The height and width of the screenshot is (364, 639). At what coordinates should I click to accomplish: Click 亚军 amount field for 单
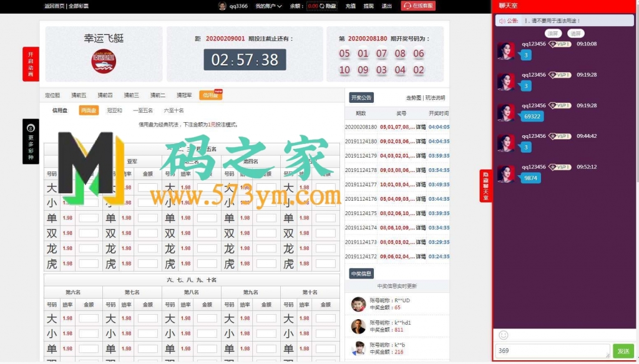pyautogui.click(x=147, y=218)
